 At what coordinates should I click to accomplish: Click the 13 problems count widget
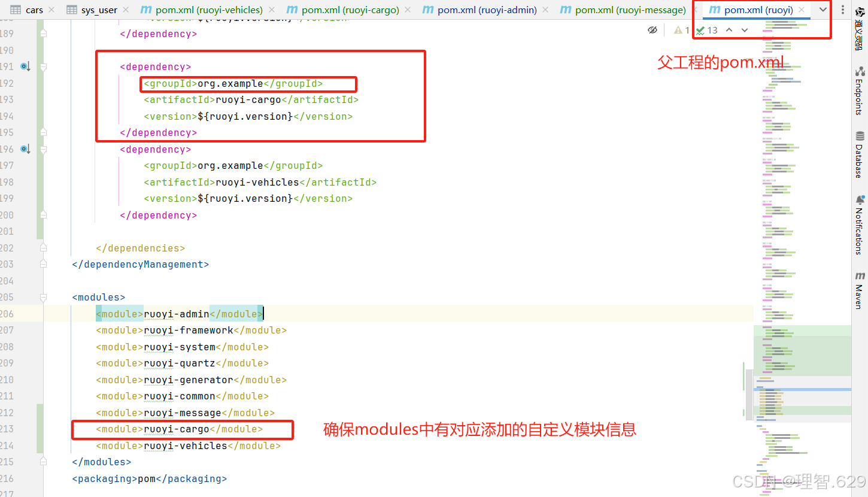(x=708, y=29)
